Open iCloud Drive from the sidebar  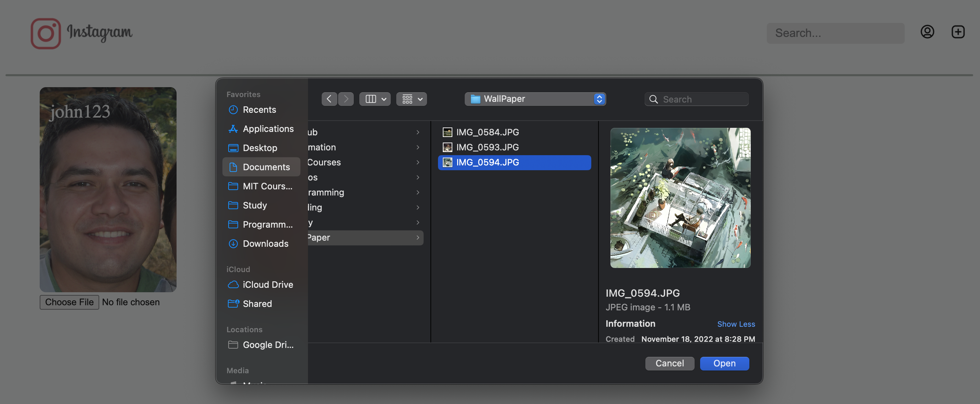pyautogui.click(x=268, y=284)
